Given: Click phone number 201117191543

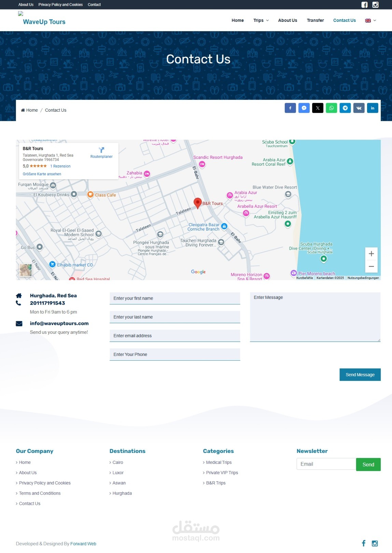Looking at the screenshot, I should [x=47, y=303].
